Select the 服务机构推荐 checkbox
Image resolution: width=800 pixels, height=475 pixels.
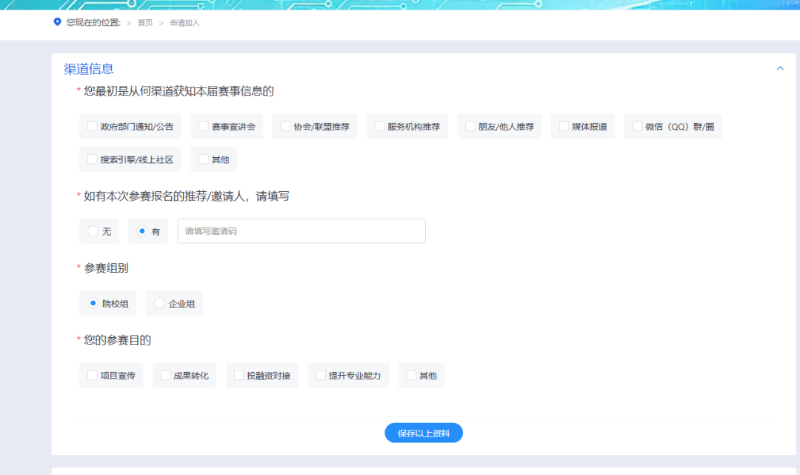tap(380, 127)
